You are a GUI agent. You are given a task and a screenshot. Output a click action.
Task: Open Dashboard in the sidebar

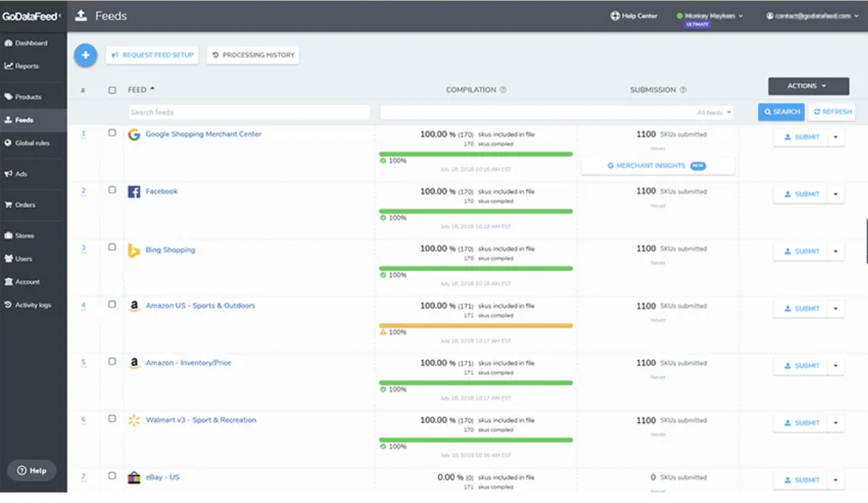pos(26,43)
